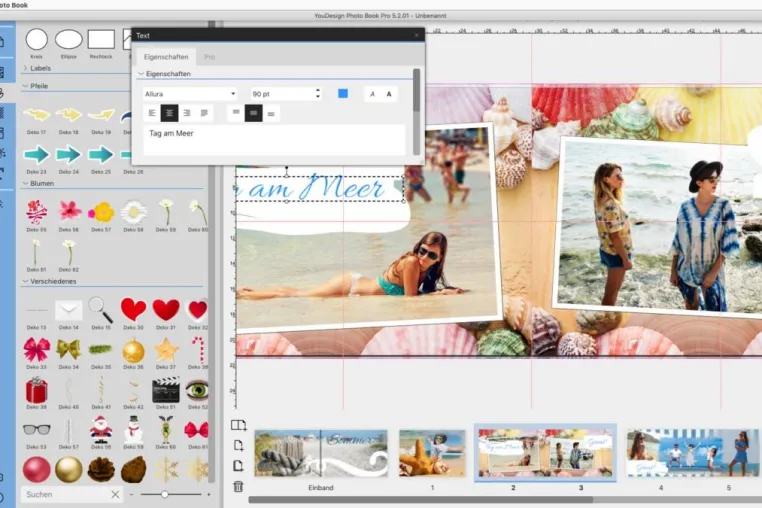Select the Ellipse shape
Viewport: 762px width, 508px height.
pyautogui.click(x=69, y=39)
